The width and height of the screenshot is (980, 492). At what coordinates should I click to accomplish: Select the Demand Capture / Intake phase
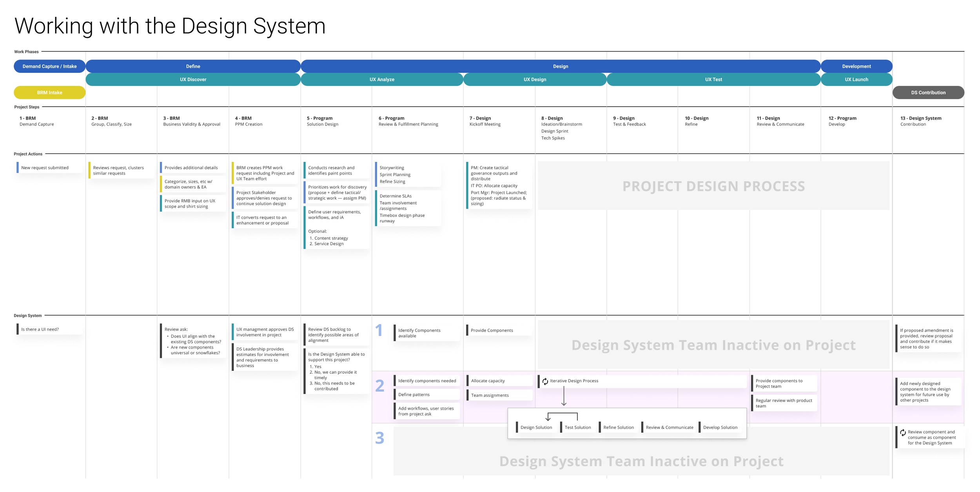pyautogui.click(x=49, y=66)
